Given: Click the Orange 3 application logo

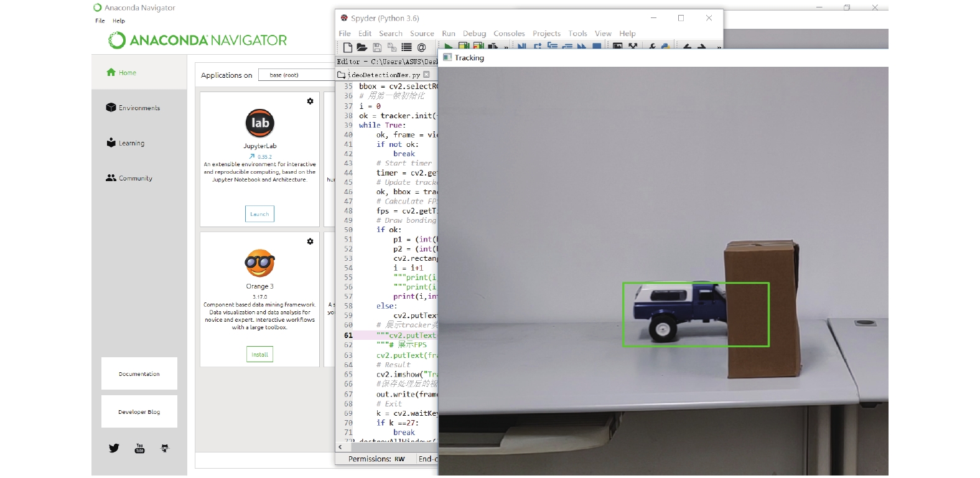Looking at the screenshot, I should [x=260, y=263].
